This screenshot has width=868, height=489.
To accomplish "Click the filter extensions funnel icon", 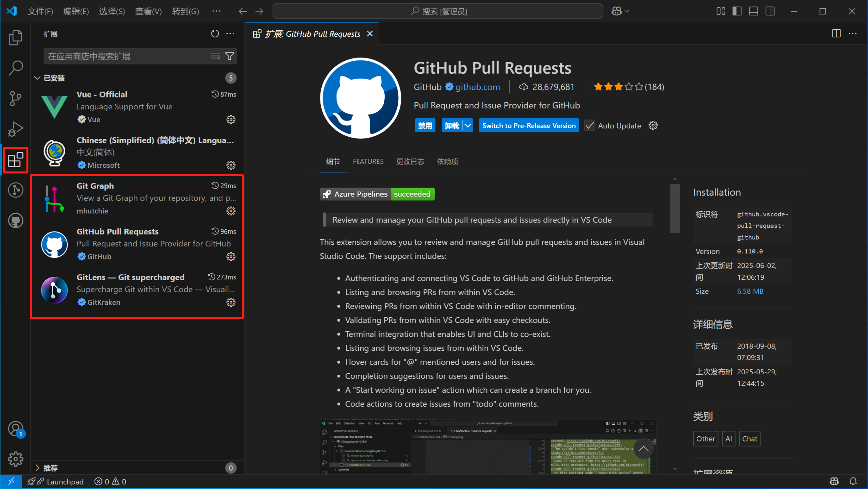I will pos(230,56).
